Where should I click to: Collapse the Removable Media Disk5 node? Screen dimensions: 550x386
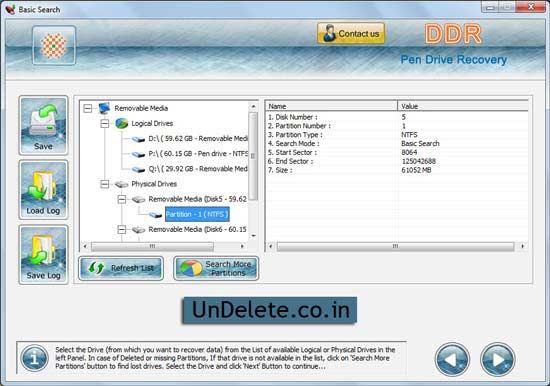121,199
